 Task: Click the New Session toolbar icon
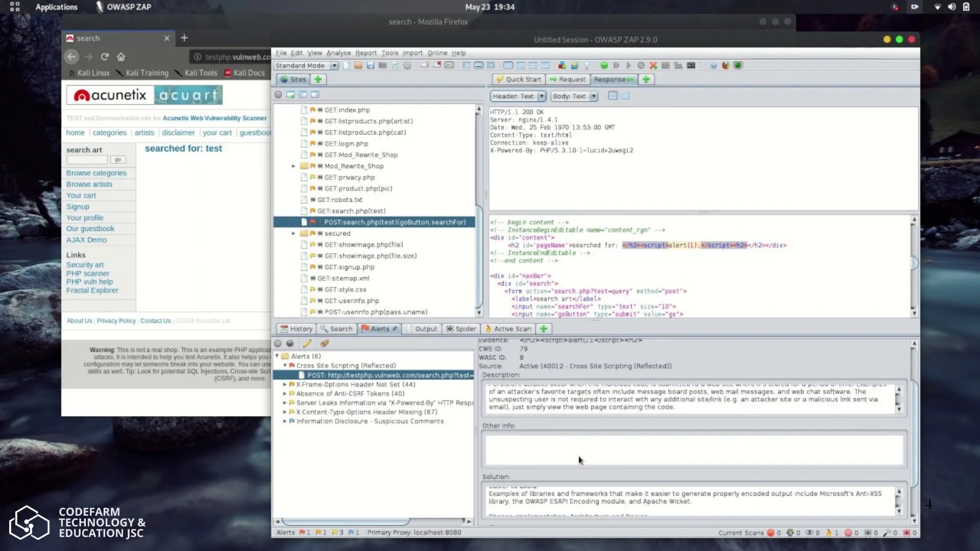(x=347, y=65)
